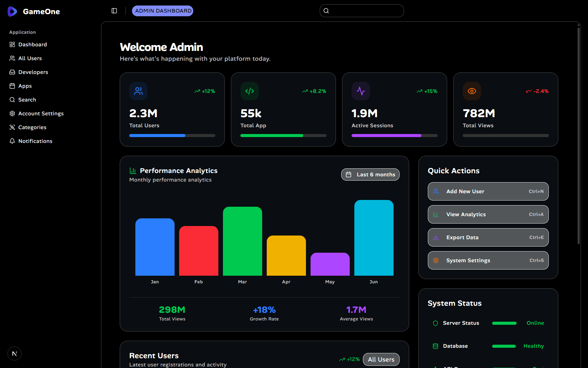Viewport: 588px width, 368px height.
Task: Click the Total Users blue progress bar
Action: pyautogui.click(x=157, y=135)
